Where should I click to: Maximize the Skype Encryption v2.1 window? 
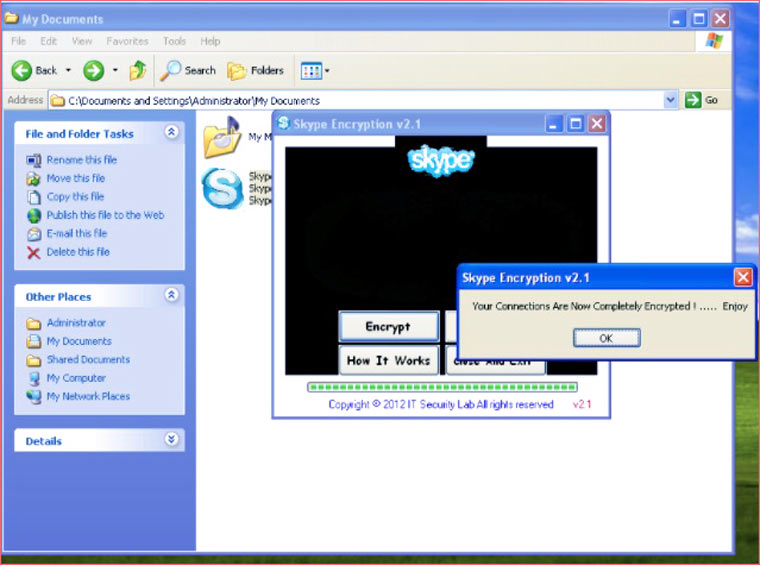click(x=575, y=124)
